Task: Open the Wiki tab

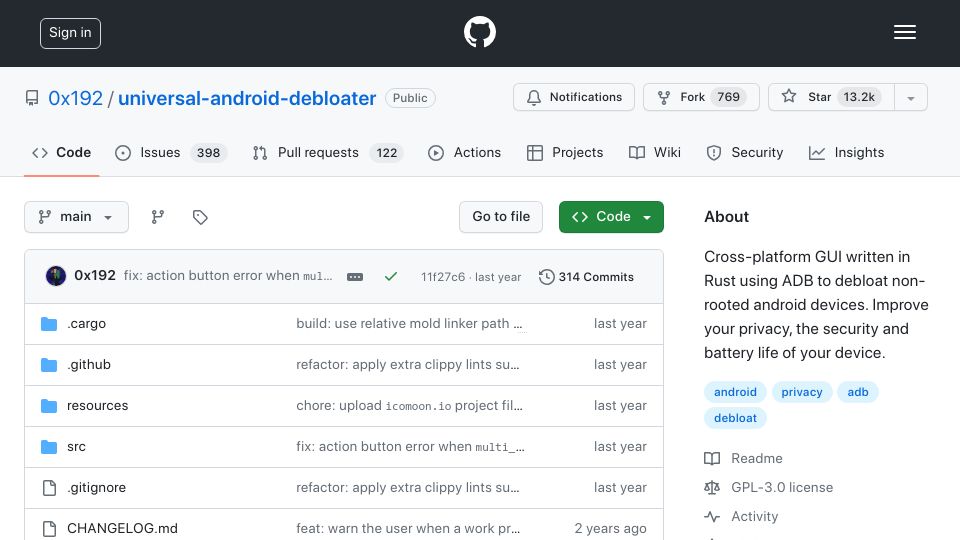Action: point(654,152)
